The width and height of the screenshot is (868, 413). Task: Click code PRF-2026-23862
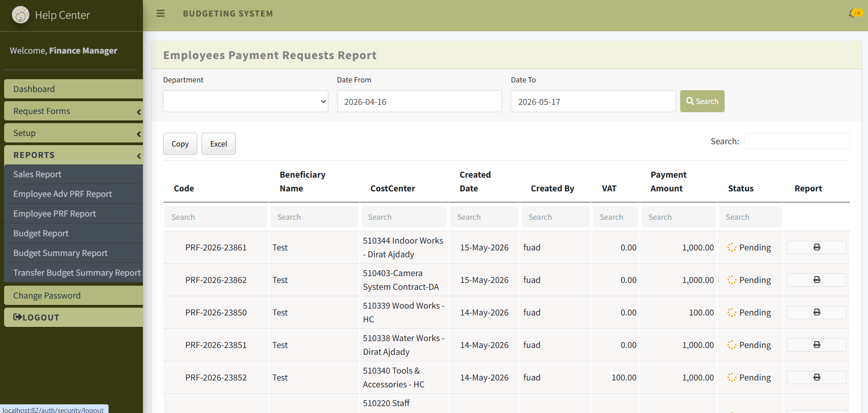pyautogui.click(x=216, y=280)
